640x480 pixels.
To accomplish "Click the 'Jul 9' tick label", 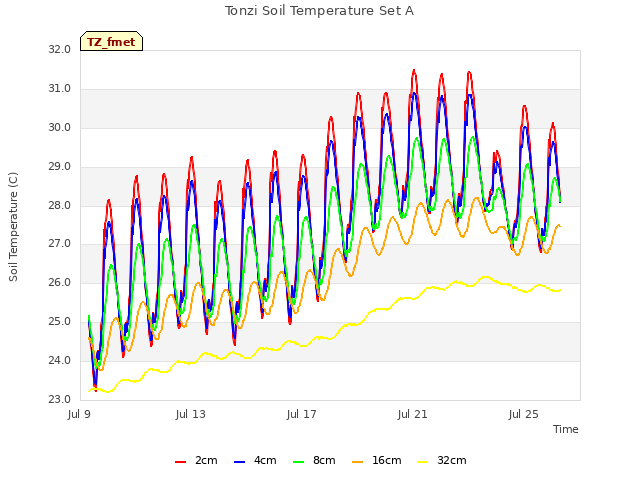I will (79, 414).
